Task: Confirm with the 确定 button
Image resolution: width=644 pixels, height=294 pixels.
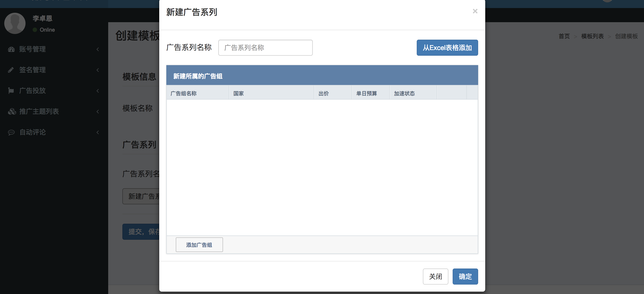Action: 465,277
